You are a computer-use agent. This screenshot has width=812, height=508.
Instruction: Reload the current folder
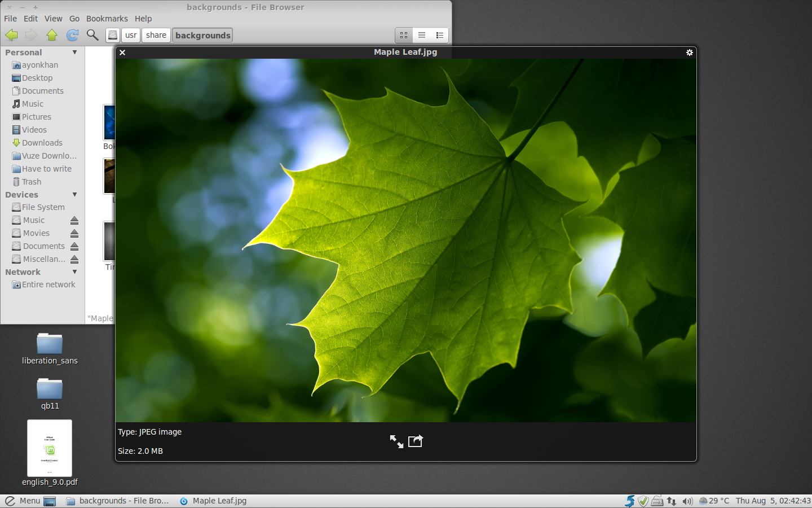73,35
